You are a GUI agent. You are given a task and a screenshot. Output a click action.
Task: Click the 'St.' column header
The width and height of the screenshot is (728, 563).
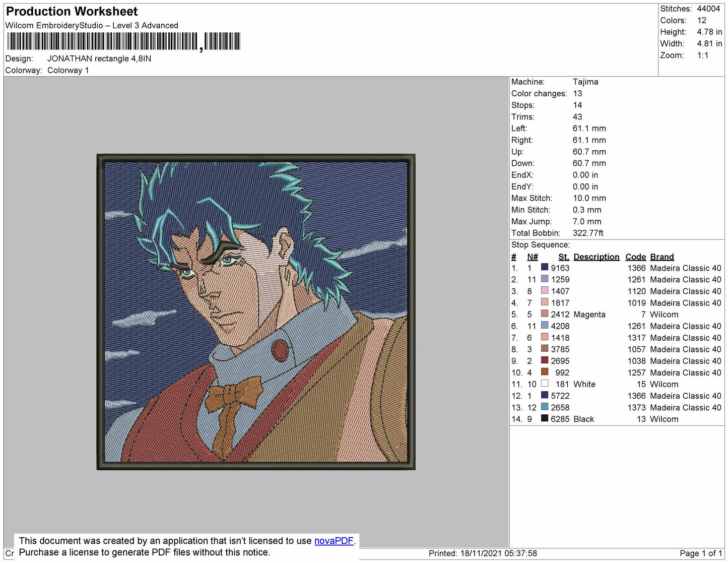tap(564, 257)
